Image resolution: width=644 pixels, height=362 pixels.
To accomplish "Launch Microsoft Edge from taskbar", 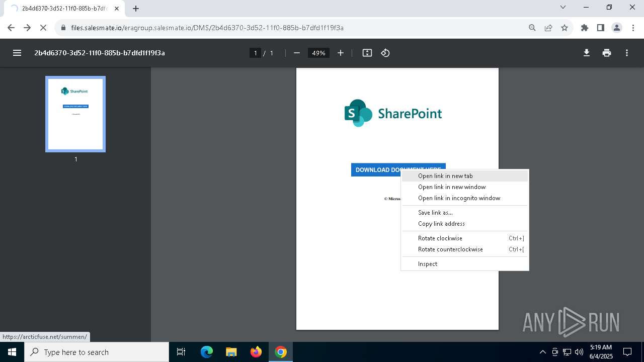I will point(207,352).
